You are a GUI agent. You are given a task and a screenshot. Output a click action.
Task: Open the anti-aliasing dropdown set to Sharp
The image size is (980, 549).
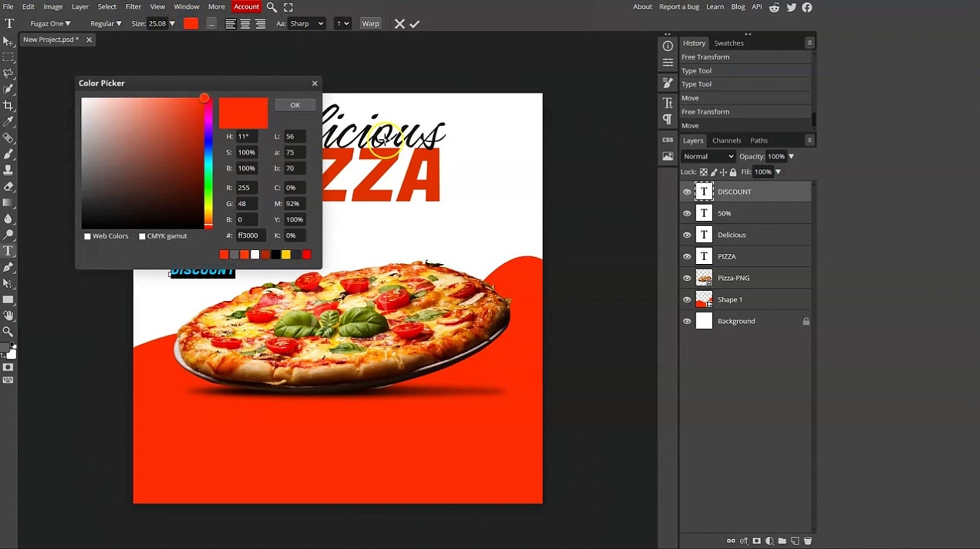click(306, 23)
